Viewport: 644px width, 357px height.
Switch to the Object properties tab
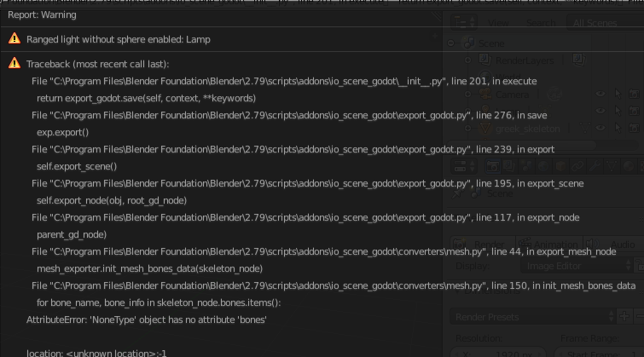(x=560, y=166)
